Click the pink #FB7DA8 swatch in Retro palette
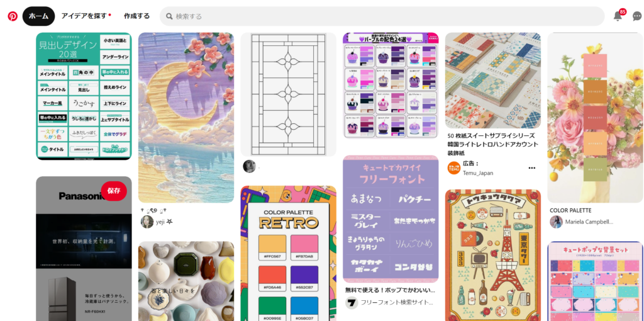644x321 pixels. (304, 244)
